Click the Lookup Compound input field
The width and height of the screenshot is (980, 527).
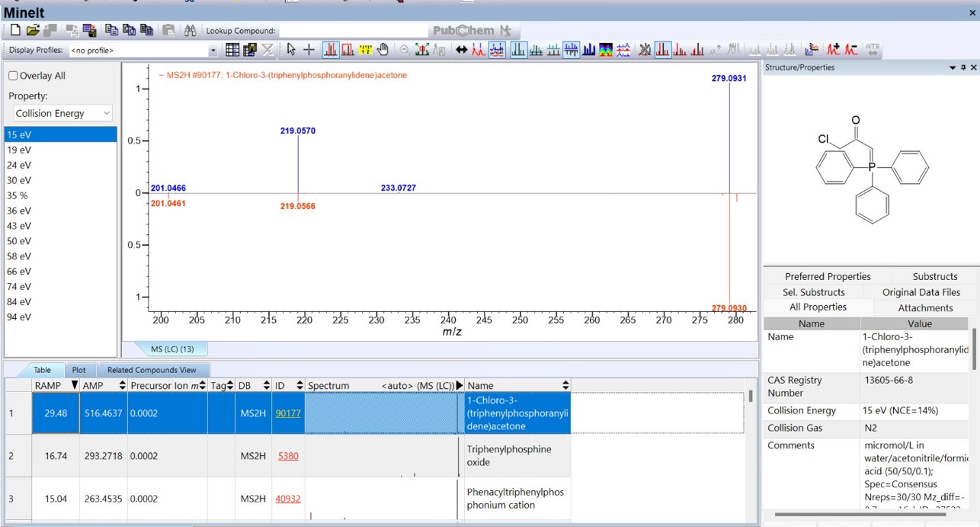(x=352, y=31)
